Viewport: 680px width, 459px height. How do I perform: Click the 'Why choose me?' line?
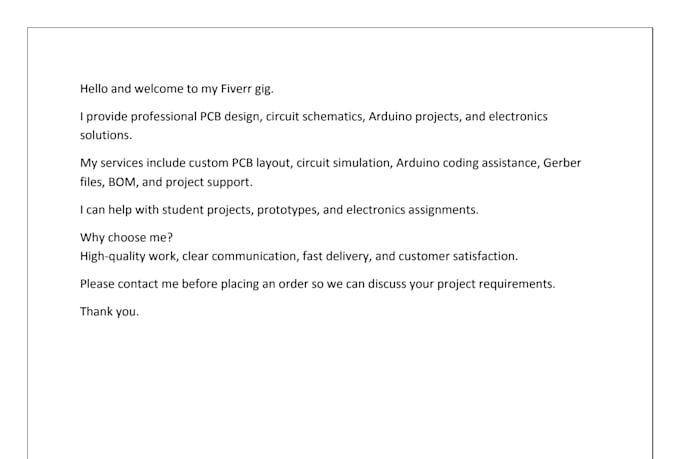(126, 238)
